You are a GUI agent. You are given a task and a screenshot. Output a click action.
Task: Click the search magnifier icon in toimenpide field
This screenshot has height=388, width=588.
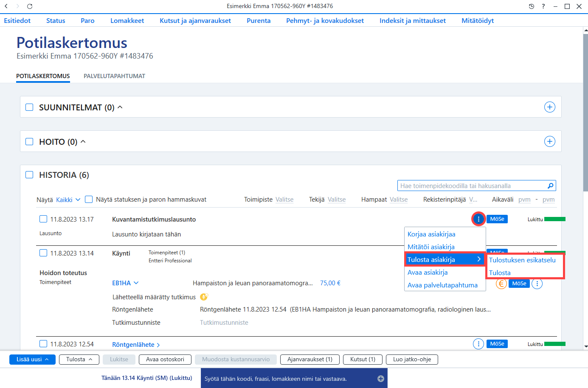[x=551, y=186]
